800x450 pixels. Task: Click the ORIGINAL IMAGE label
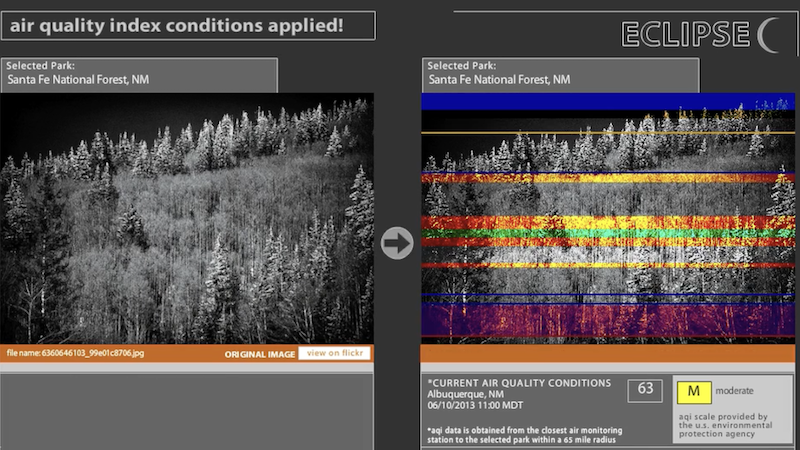[x=260, y=354]
